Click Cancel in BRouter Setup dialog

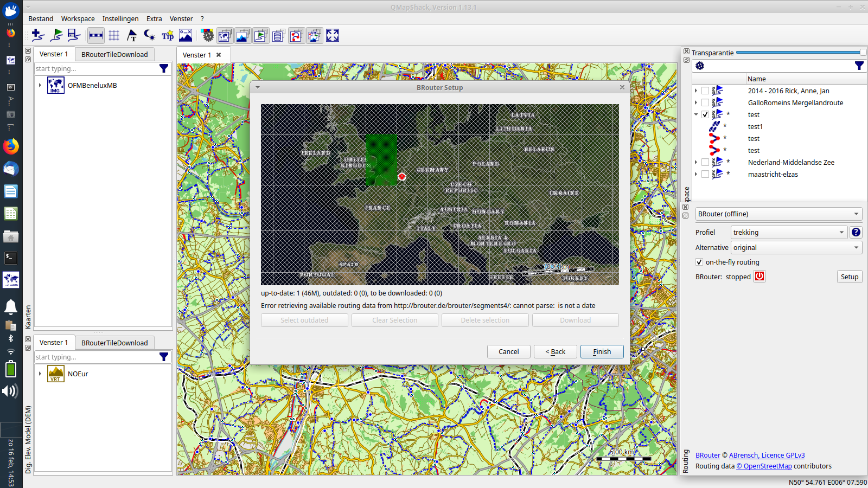point(508,351)
